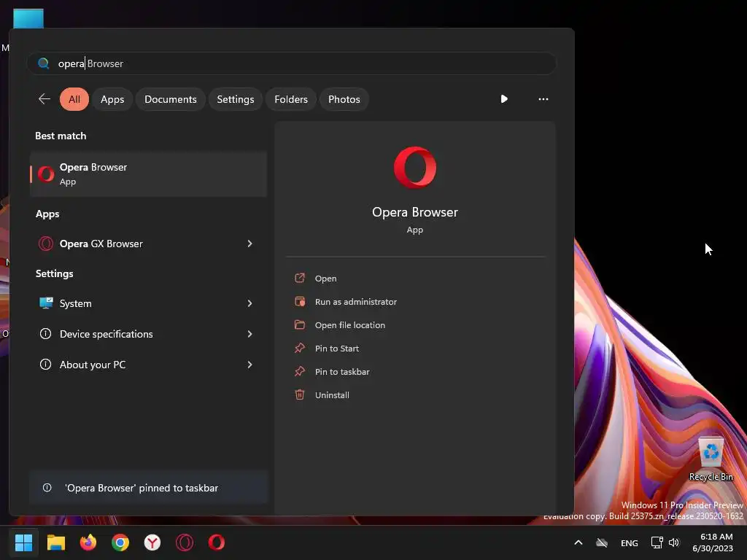
Task: Click the ENG language indicator
Action: pyautogui.click(x=630, y=542)
